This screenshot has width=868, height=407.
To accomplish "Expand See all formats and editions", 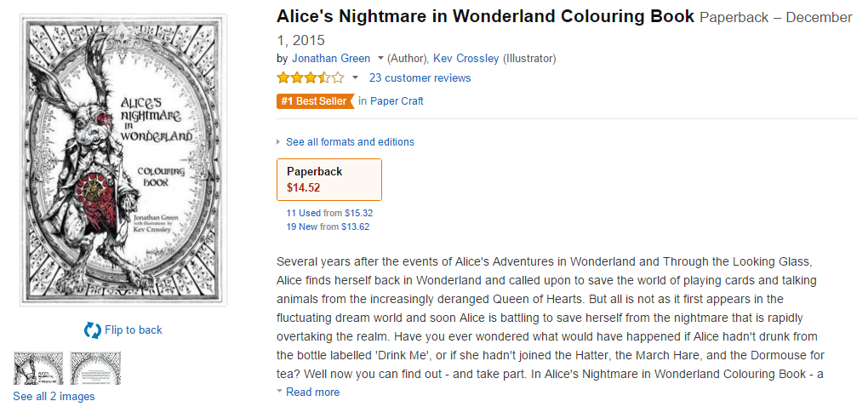I will (x=350, y=142).
